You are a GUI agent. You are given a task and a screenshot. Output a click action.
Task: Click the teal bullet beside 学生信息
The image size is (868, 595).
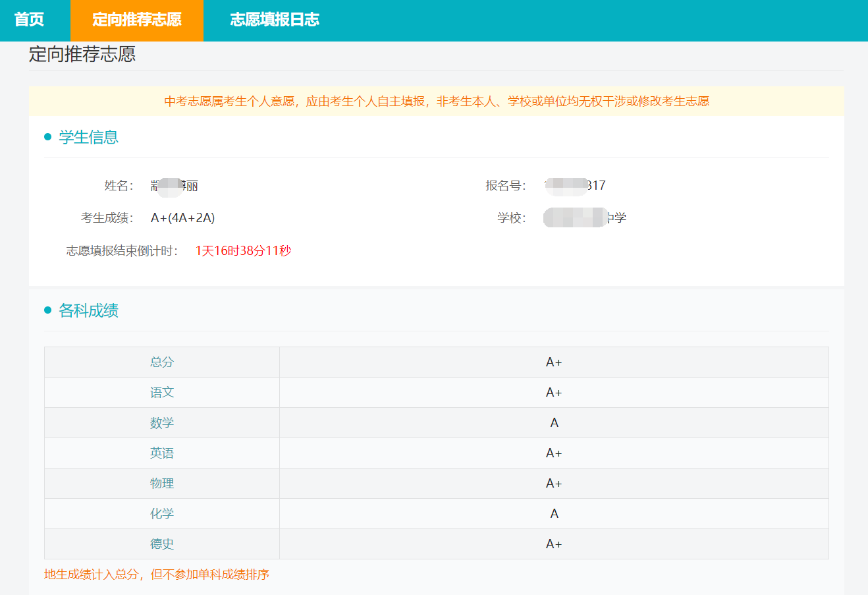pos(47,137)
